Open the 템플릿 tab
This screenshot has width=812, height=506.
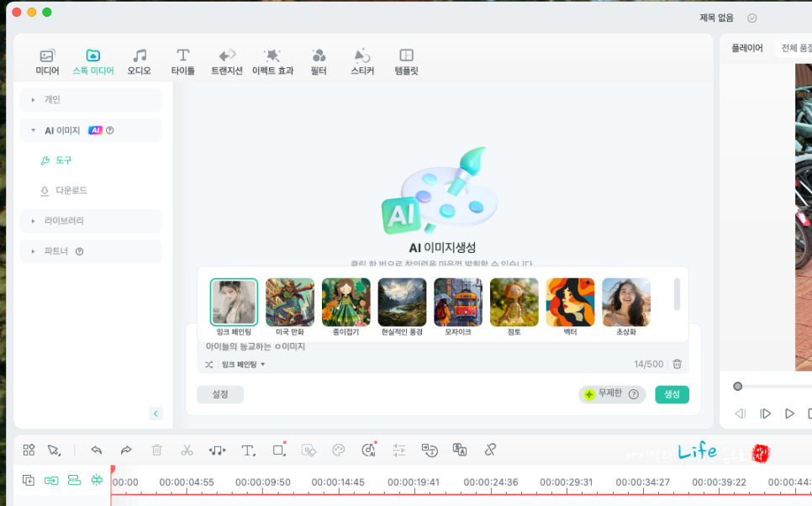click(407, 61)
